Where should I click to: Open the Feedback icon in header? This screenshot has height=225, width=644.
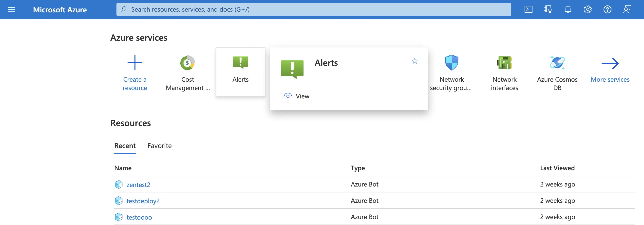click(x=627, y=10)
